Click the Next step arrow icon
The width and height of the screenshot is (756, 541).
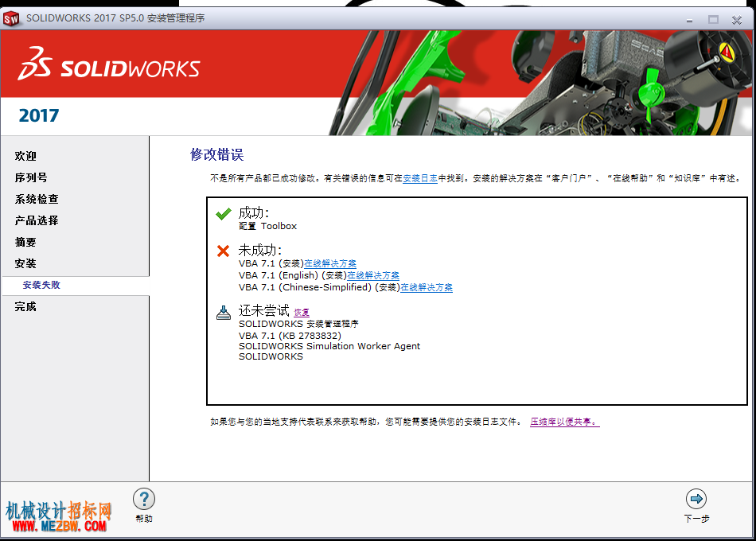pyautogui.click(x=696, y=499)
